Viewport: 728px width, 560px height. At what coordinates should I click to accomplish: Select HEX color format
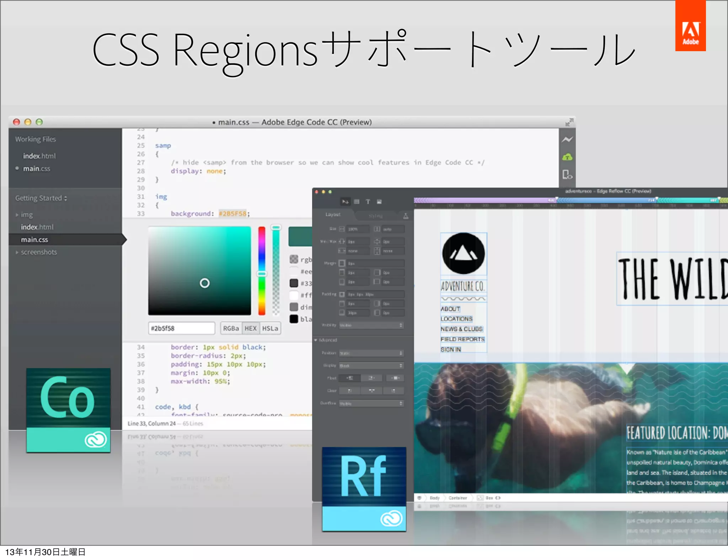251,328
